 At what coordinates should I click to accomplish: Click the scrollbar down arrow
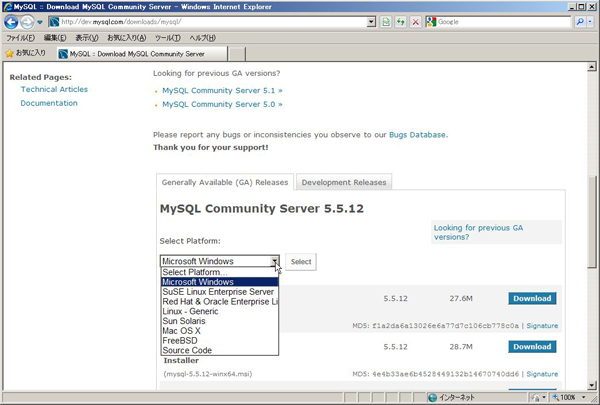[x=592, y=385]
